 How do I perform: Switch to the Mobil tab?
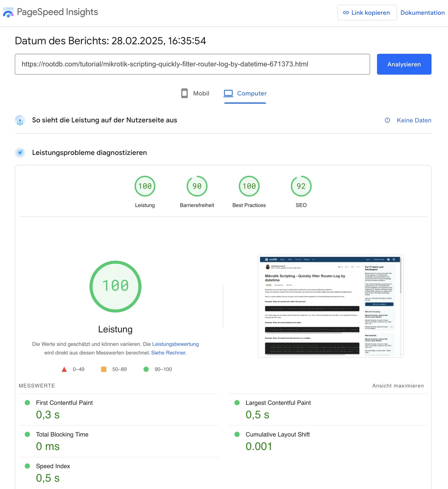tap(195, 93)
